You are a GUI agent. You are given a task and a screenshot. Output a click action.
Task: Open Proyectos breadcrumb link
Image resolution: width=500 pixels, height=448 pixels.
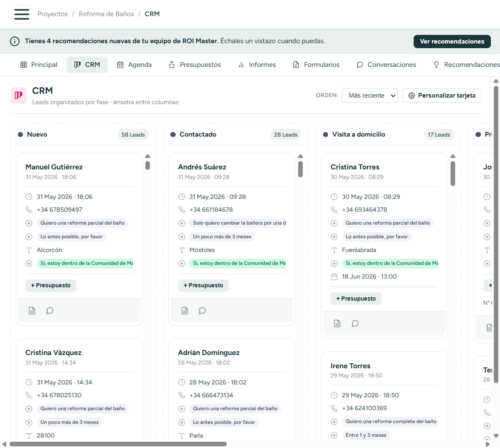pos(52,14)
